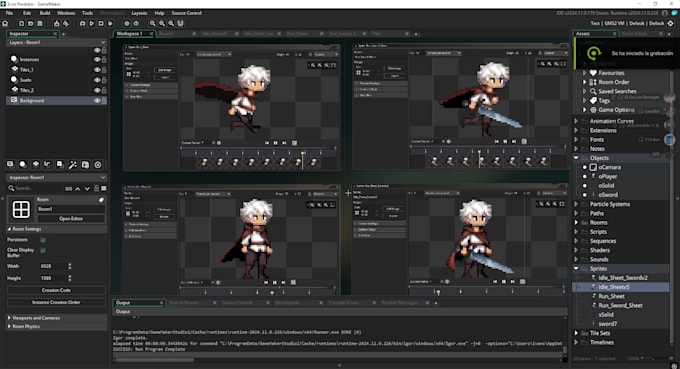Open an existing project from toolbar
The image size is (680, 369).
30,23
